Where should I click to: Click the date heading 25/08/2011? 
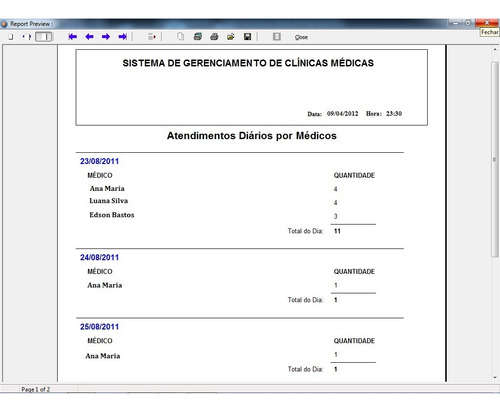tap(99, 327)
